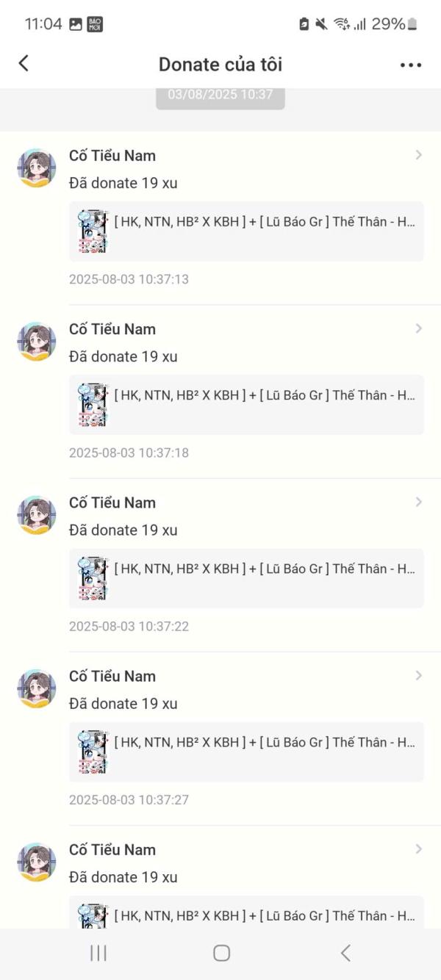The width and height of the screenshot is (441, 980).
Task: Tap Android back navigation button
Action: coord(345,953)
